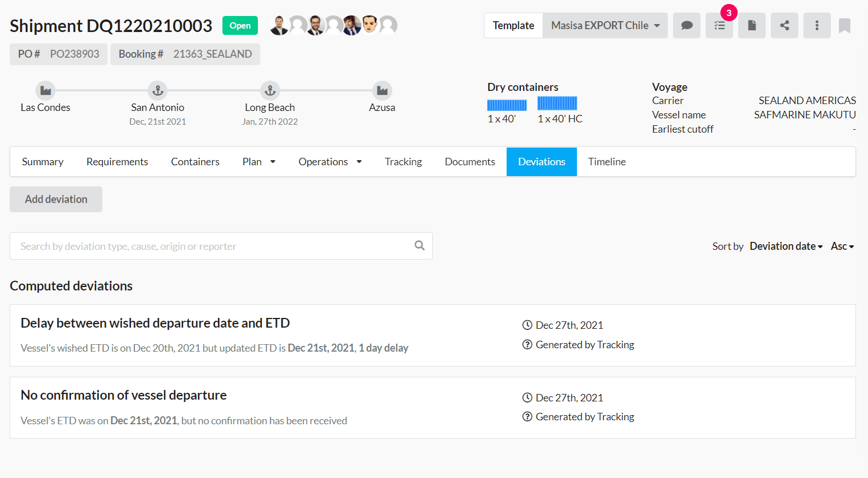868x478 pixels.
Task: Click question icon on No confirmation of vessel departure card
Action: click(527, 416)
